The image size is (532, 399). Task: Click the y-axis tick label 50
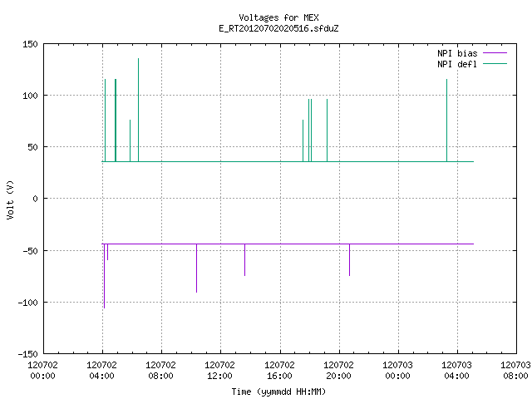coord(32,147)
